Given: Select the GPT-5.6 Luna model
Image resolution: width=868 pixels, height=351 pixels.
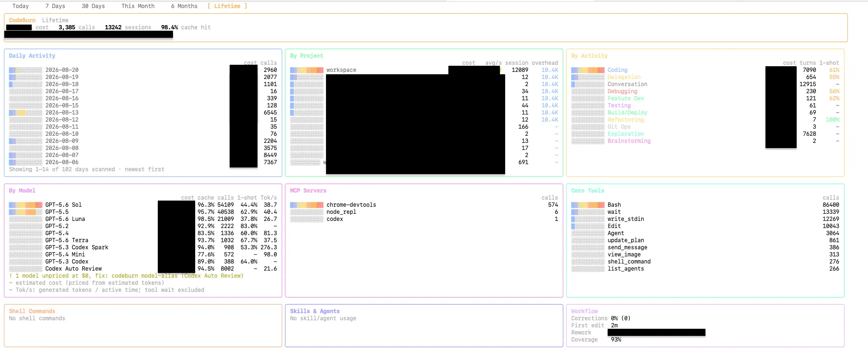Looking at the screenshot, I should tap(143, 219).
